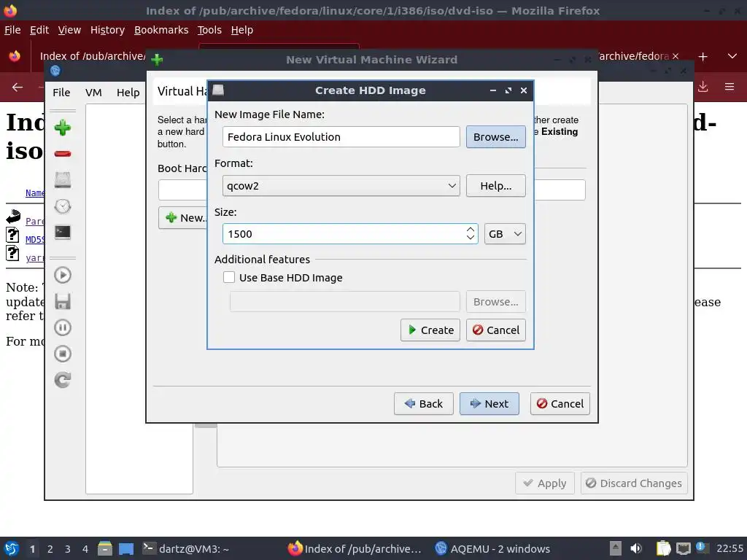Open the AQEMU VM menu
Viewport: 747px width, 560px height.
pos(93,93)
